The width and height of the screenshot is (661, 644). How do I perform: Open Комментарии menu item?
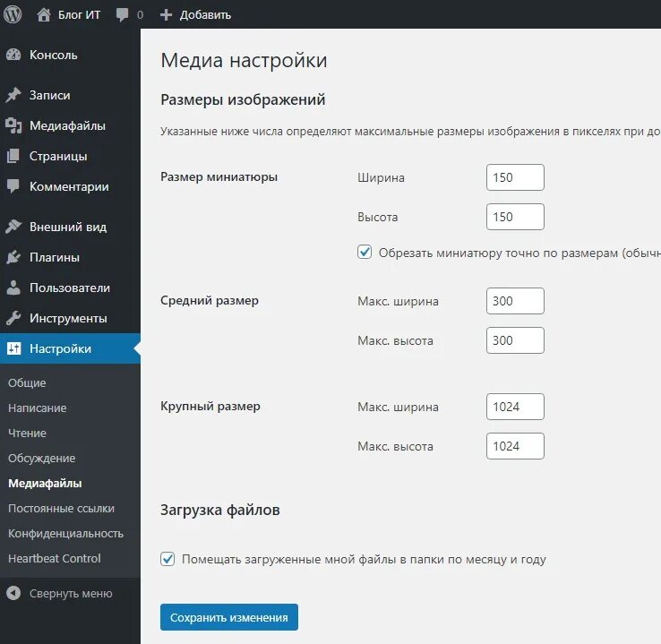[x=70, y=186]
